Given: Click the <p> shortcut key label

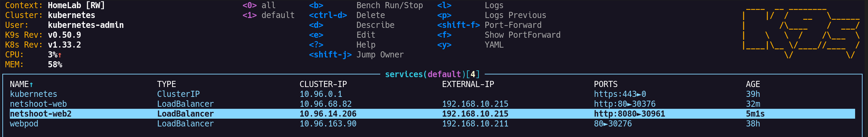Looking at the screenshot, I should [444, 15].
